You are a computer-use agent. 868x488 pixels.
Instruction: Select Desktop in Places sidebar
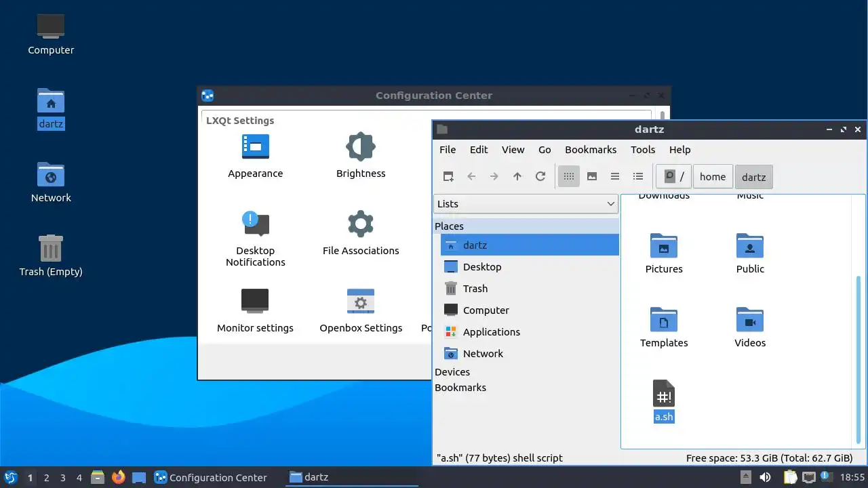click(530, 266)
